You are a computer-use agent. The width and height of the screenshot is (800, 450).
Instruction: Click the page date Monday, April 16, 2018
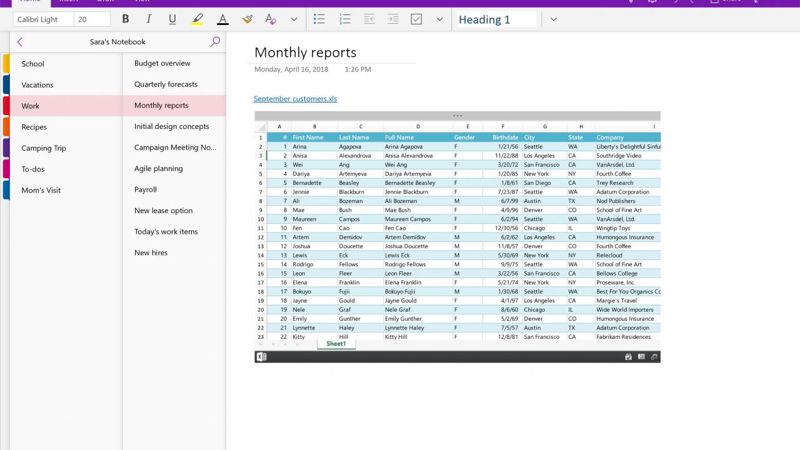[x=291, y=69]
